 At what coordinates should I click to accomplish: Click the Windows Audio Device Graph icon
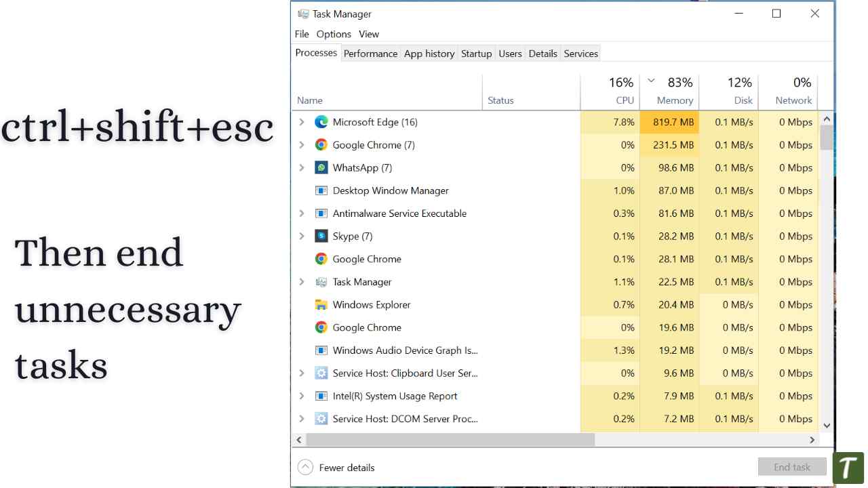(x=321, y=350)
